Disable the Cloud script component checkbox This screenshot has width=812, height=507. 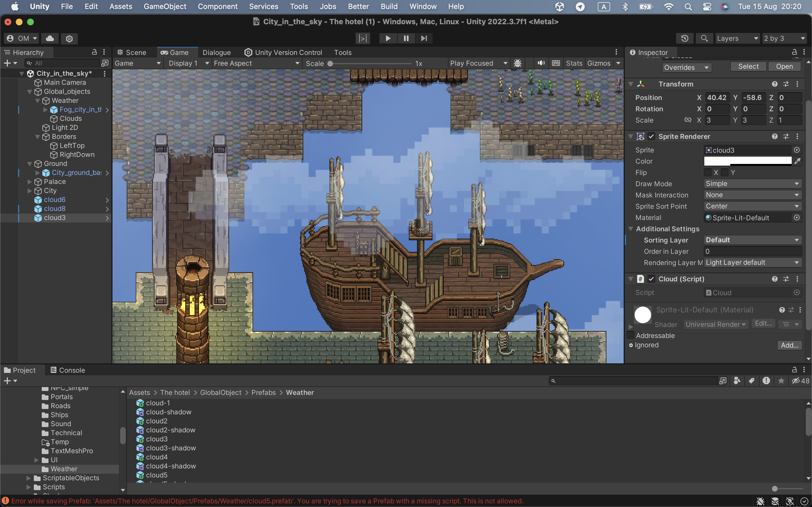[x=651, y=279]
